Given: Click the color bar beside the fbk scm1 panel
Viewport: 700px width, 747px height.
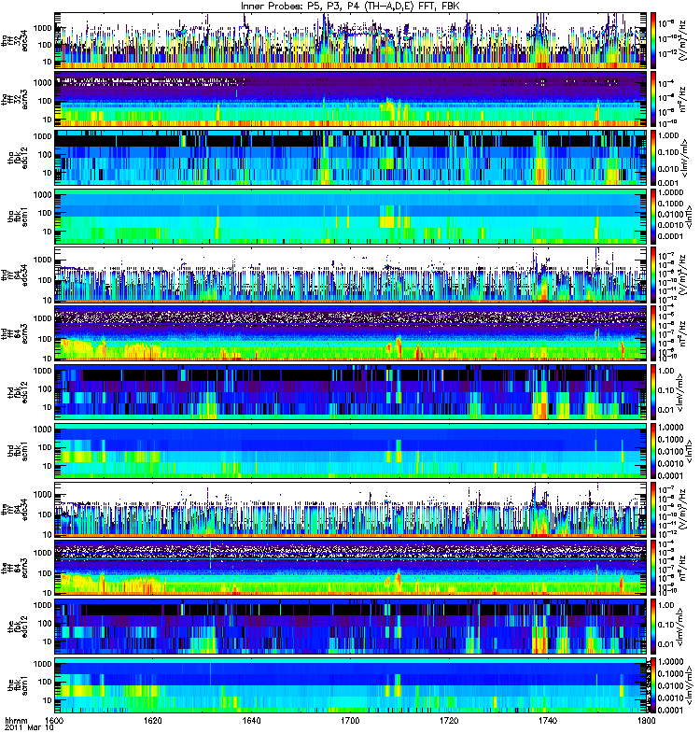Looking at the screenshot, I should 653,685.
